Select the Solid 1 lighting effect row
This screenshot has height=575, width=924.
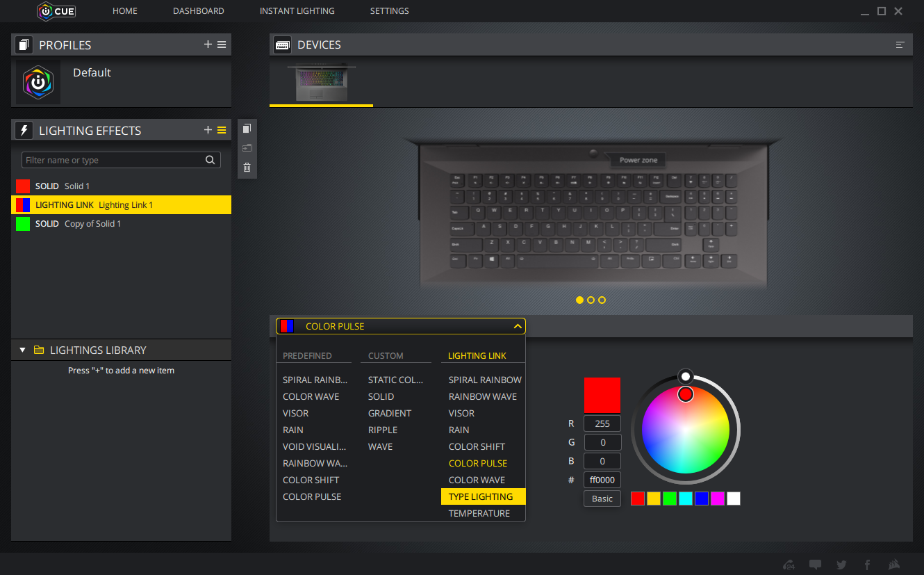pos(121,186)
